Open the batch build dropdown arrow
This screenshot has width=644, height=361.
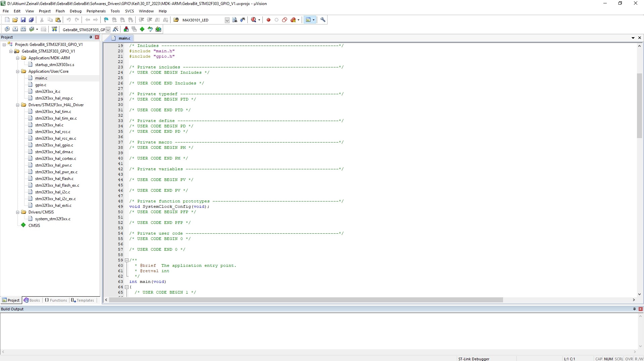(x=37, y=29)
